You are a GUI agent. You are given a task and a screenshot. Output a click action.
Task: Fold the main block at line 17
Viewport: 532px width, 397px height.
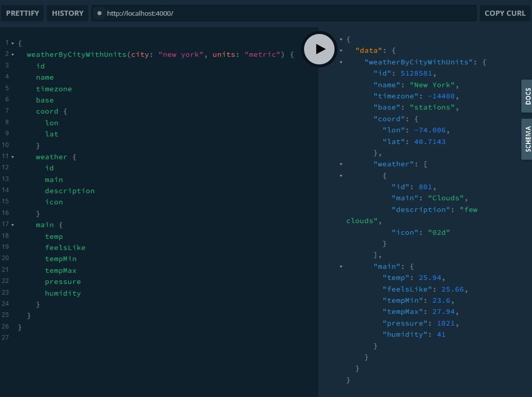click(13, 225)
